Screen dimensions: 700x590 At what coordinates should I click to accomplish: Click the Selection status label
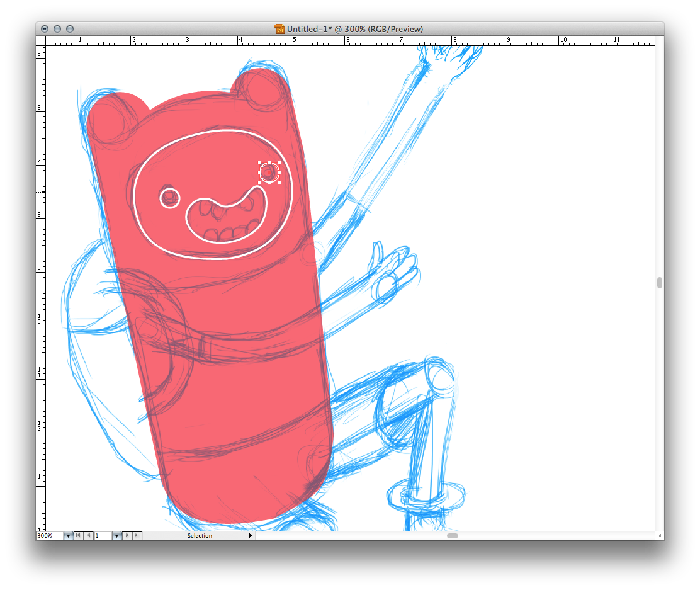click(200, 536)
